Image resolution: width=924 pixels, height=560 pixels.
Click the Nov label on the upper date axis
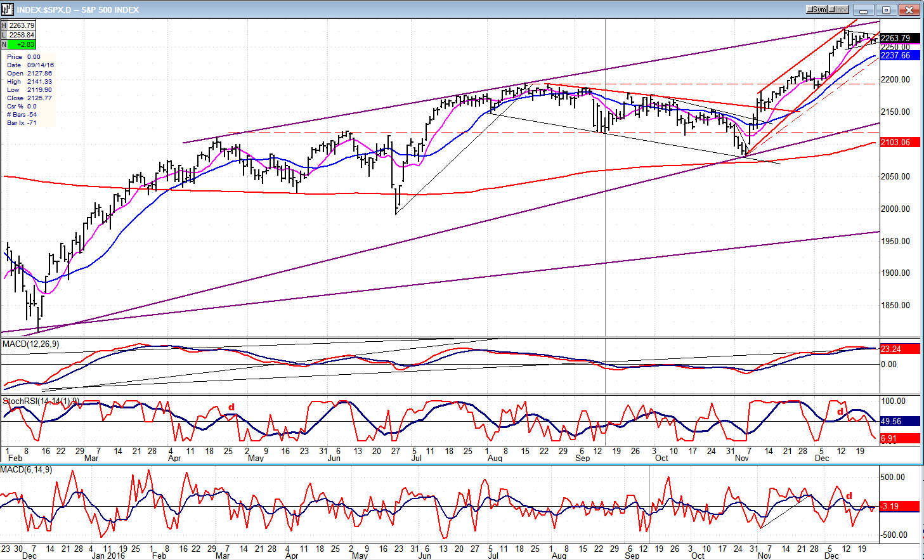pyautogui.click(x=741, y=458)
